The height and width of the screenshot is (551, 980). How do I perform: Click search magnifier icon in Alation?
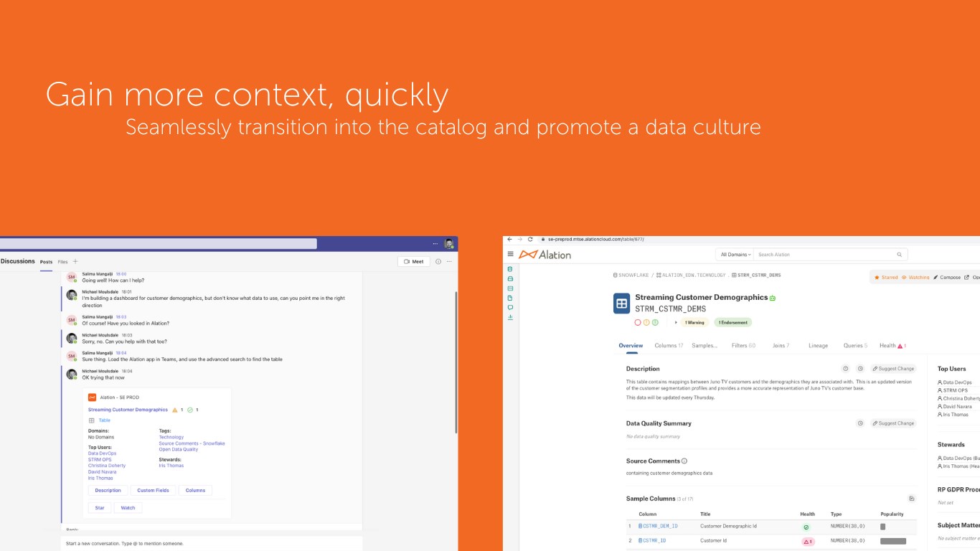click(900, 255)
